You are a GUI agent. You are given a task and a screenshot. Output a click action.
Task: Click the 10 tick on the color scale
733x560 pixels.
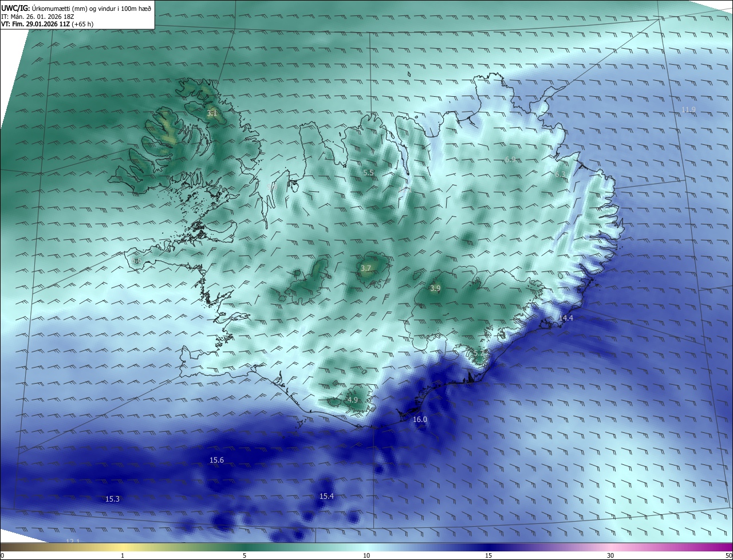coord(366,555)
